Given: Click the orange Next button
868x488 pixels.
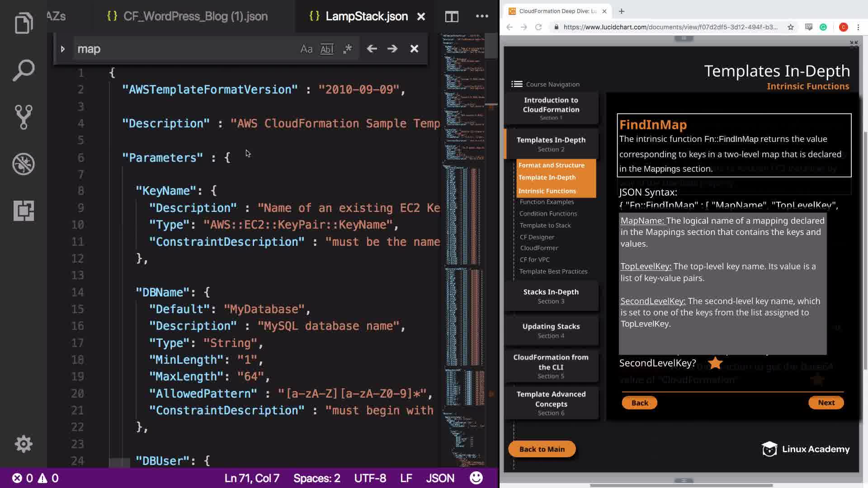Looking at the screenshot, I should coord(826,403).
